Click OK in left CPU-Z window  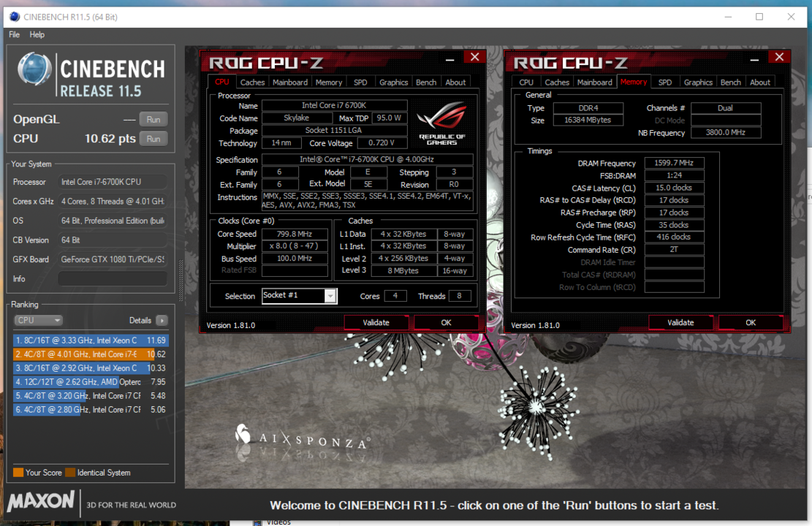click(x=446, y=322)
